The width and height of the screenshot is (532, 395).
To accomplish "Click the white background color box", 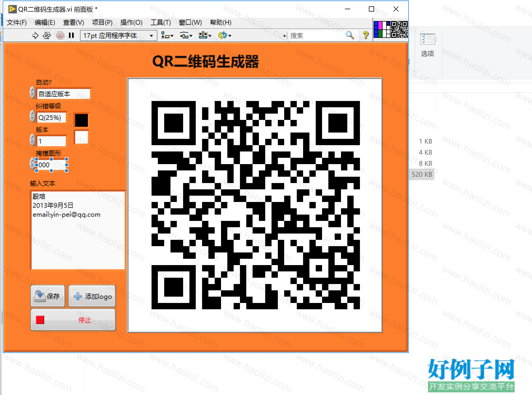I will coord(82,137).
